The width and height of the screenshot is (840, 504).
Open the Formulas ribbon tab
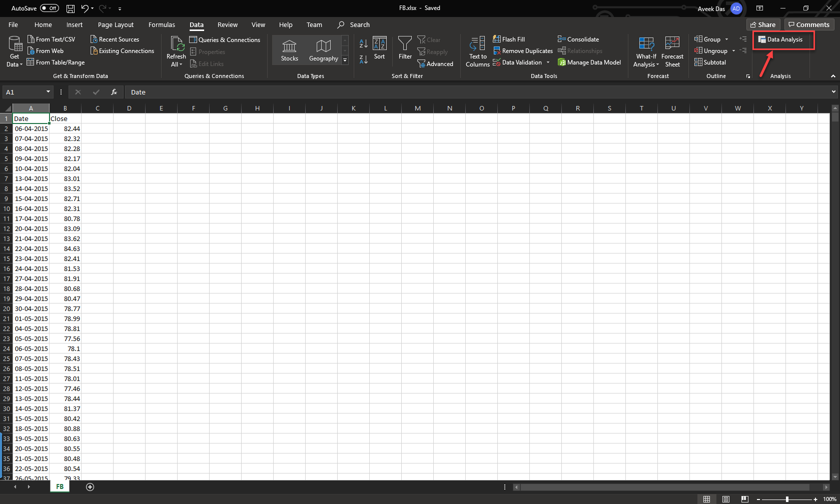coord(162,24)
